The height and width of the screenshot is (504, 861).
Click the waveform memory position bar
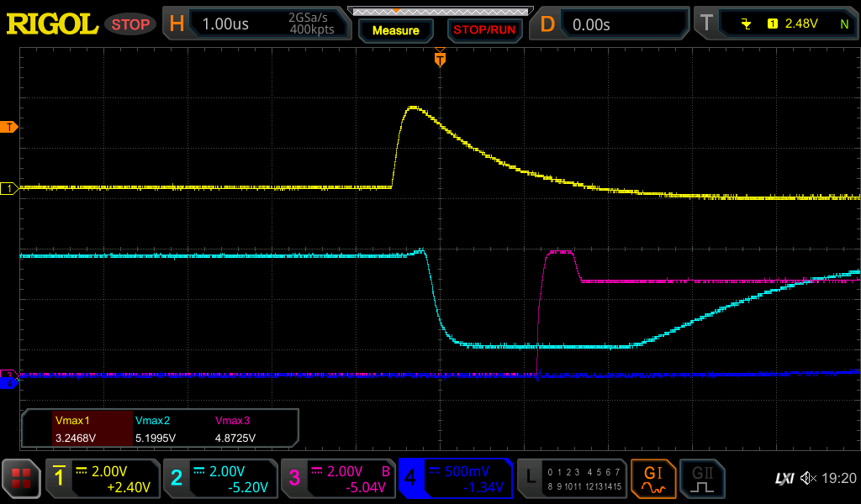440,12
